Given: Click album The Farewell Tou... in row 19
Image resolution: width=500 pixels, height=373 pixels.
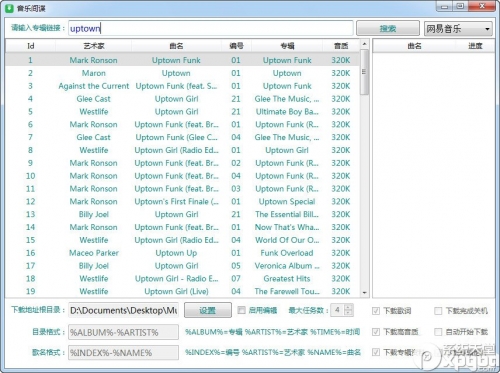Looking at the screenshot, I should 287,291.
